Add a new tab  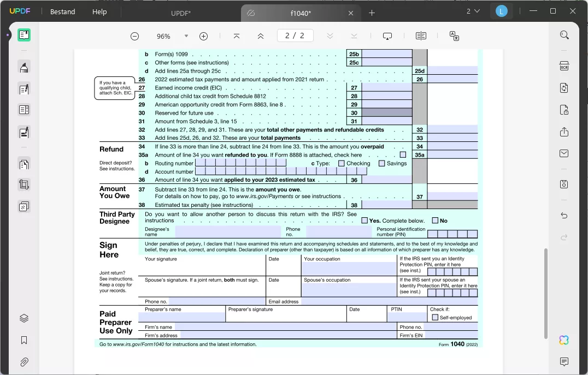click(372, 13)
